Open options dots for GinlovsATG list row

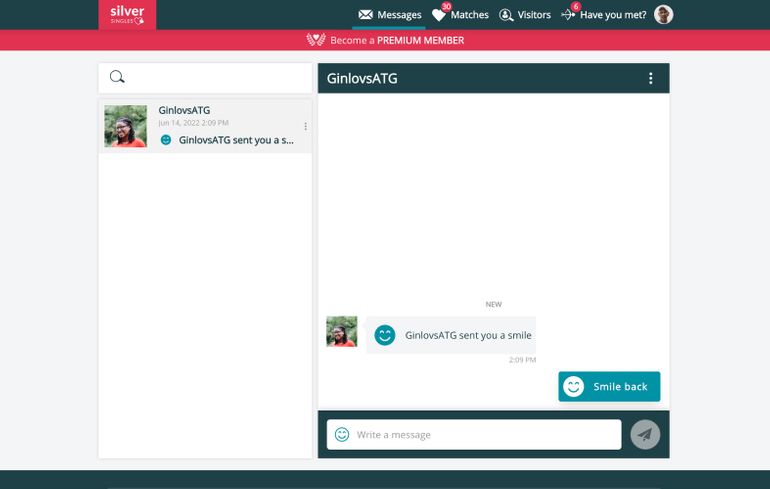(x=305, y=127)
